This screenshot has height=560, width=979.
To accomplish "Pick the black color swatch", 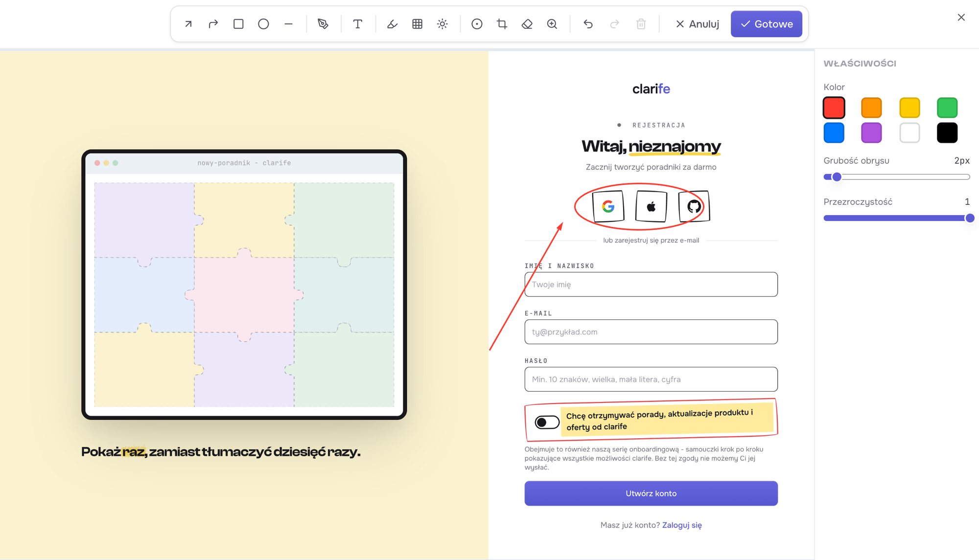I will [947, 133].
